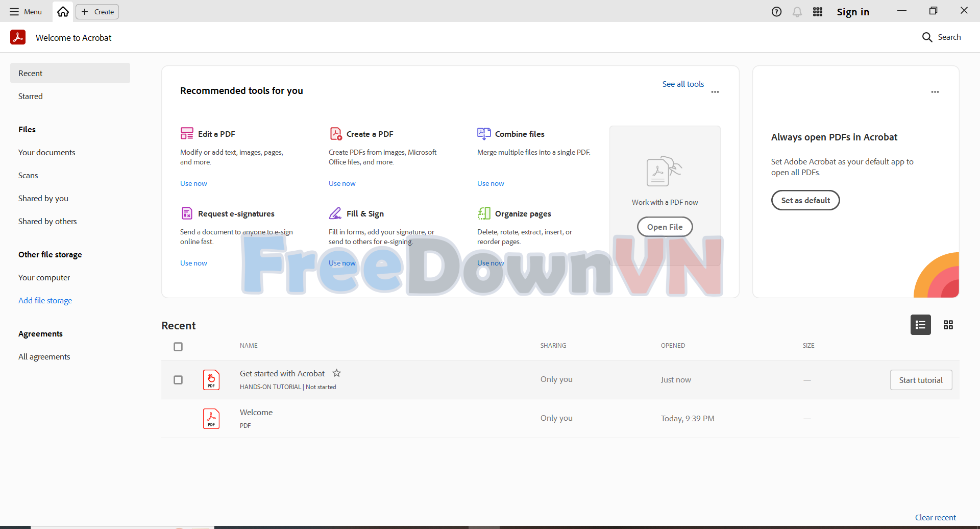Click the Search magnifier icon
The width and height of the screenshot is (980, 529).
[x=927, y=37]
